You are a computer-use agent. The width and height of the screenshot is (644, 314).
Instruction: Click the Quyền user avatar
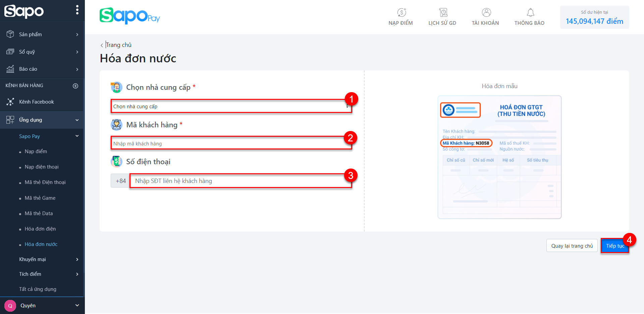10,306
